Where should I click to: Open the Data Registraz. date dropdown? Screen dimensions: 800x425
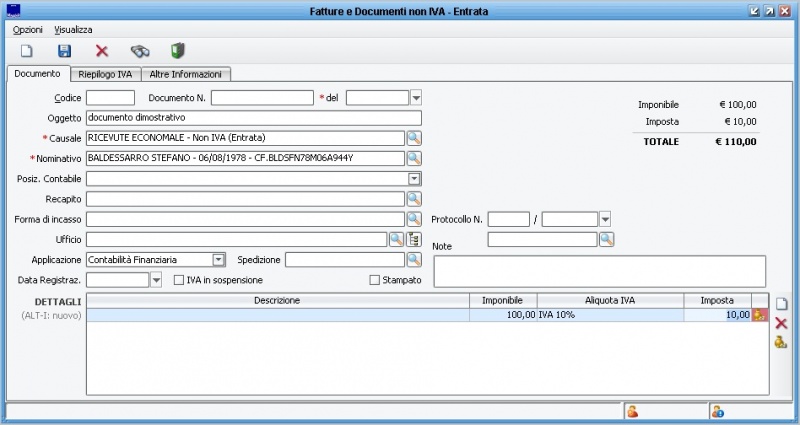[156, 280]
